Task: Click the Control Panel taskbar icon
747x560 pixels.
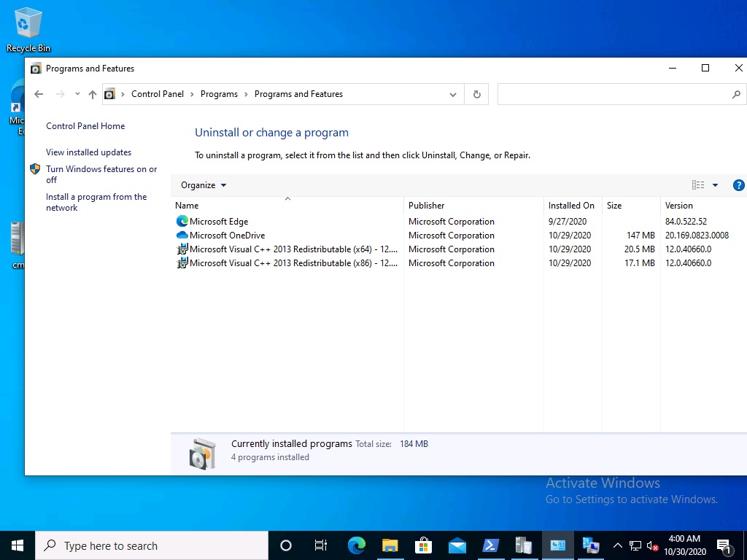Action: 557,545
